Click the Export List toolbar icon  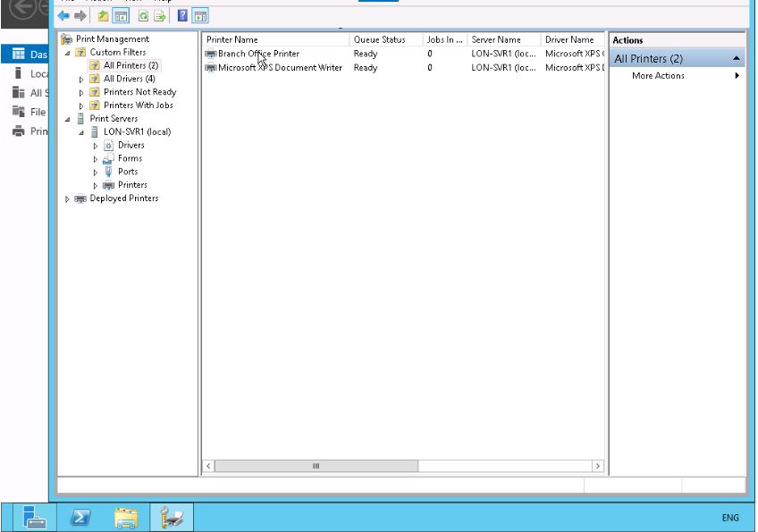pos(160,16)
